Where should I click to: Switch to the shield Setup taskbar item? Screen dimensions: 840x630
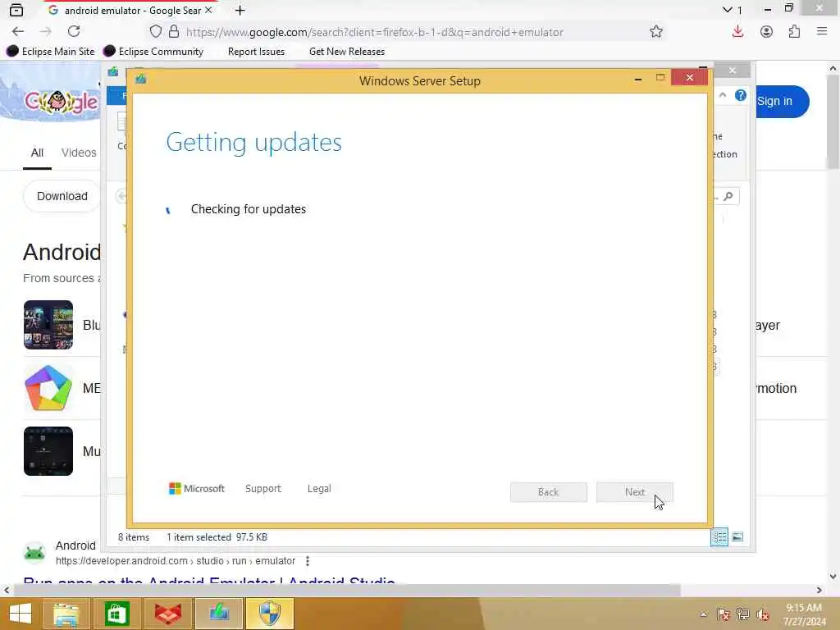pos(270,614)
